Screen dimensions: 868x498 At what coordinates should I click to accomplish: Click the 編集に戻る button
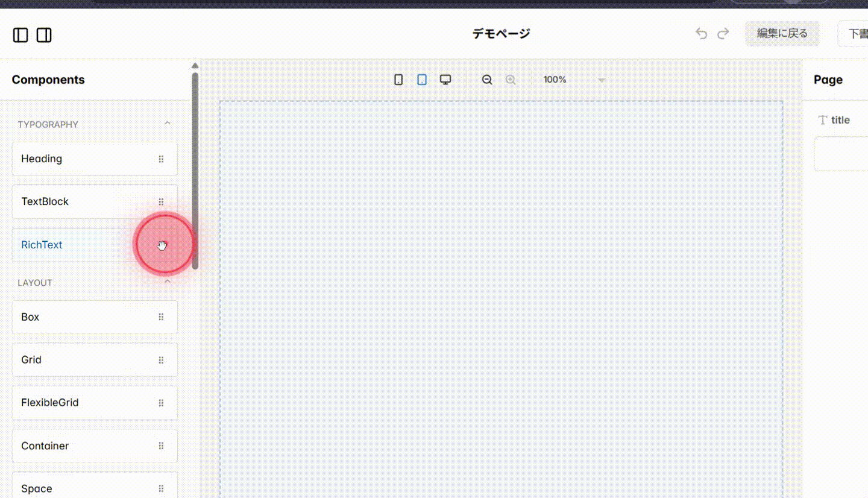782,33
